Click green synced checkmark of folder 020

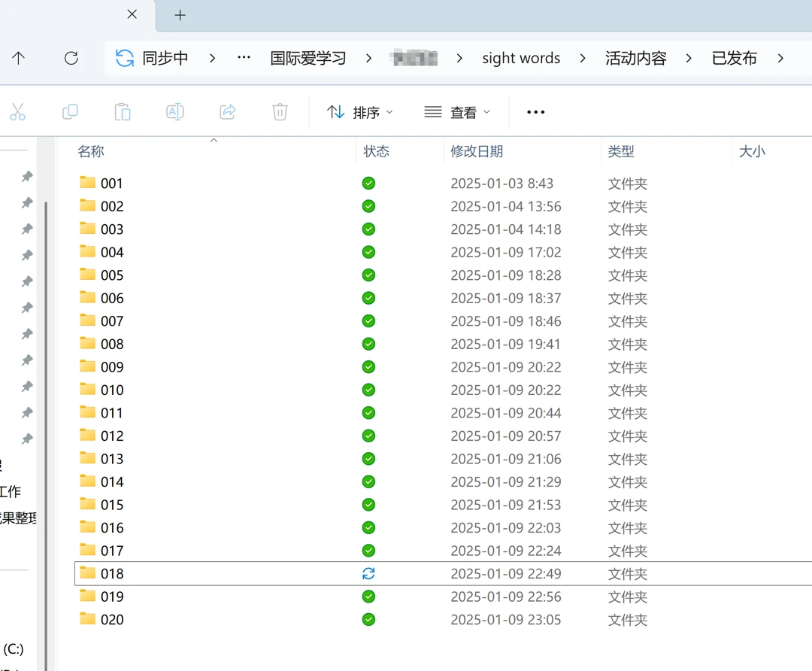pos(368,620)
